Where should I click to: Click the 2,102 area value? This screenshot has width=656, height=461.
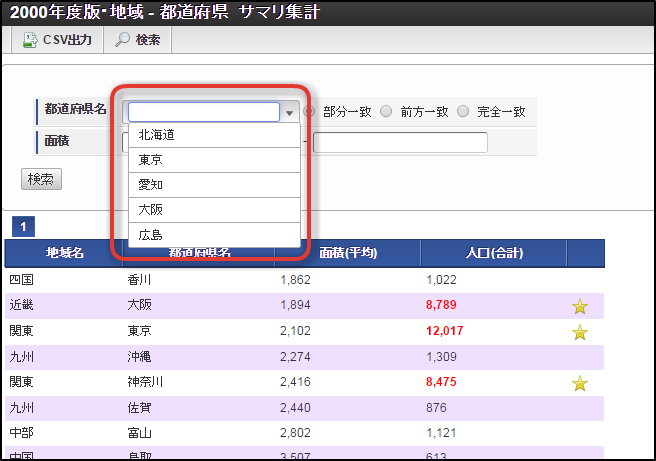click(295, 331)
